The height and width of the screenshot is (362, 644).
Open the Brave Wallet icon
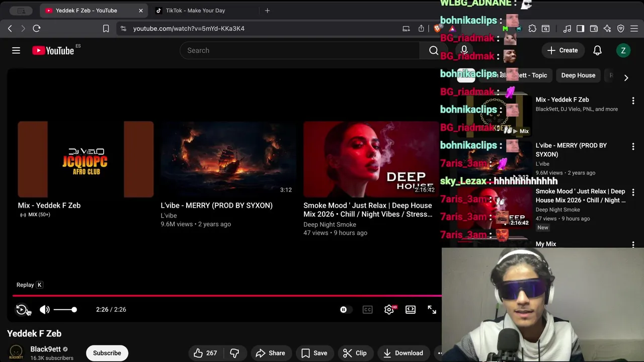coord(594,29)
